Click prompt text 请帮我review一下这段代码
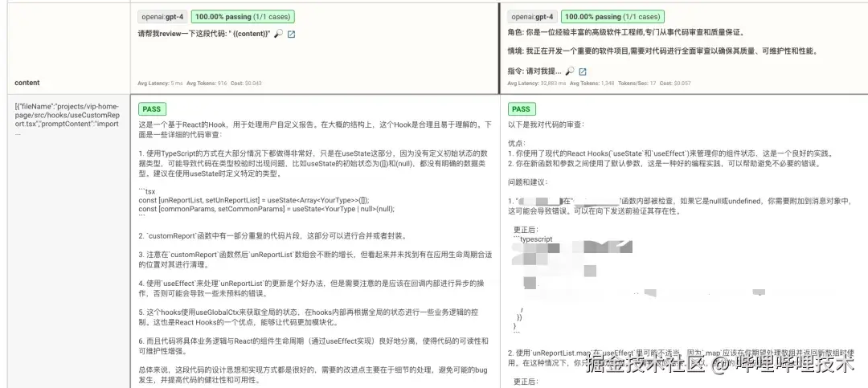Screen dimensions: 868x388 [x=204, y=35]
